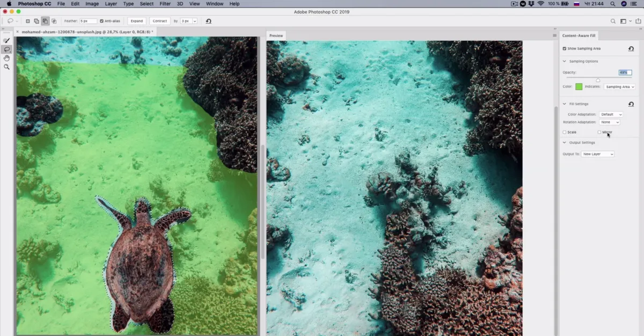Enable the Mirror option

coord(599,132)
